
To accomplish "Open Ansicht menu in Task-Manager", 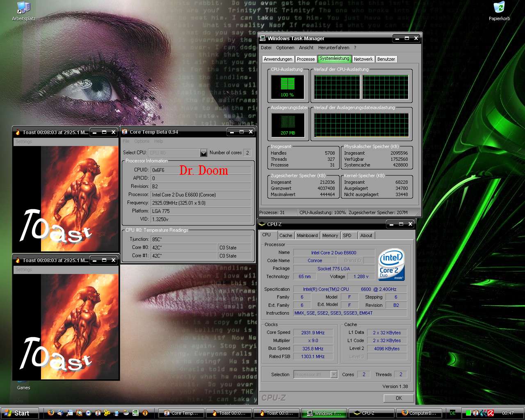I will pyautogui.click(x=306, y=48).
